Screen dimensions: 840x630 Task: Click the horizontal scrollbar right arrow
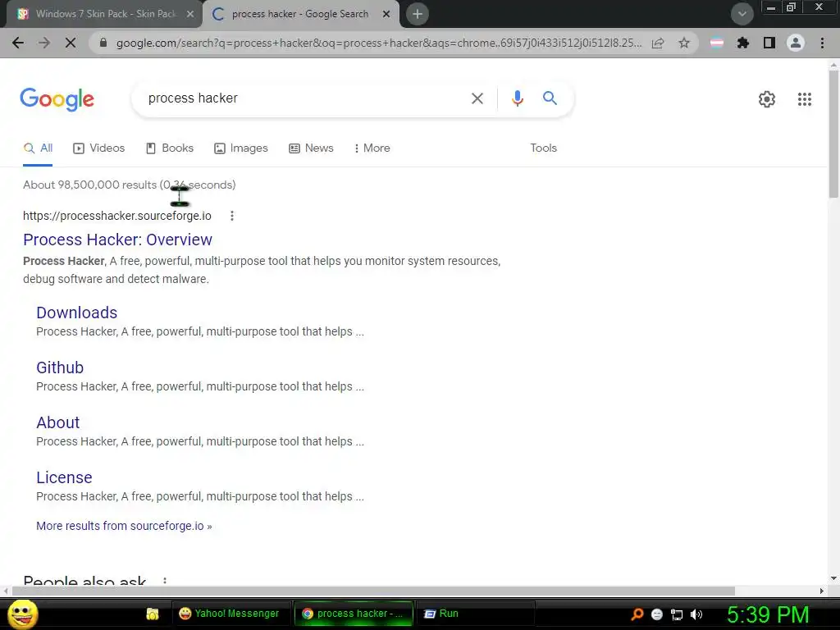(822, 591)
